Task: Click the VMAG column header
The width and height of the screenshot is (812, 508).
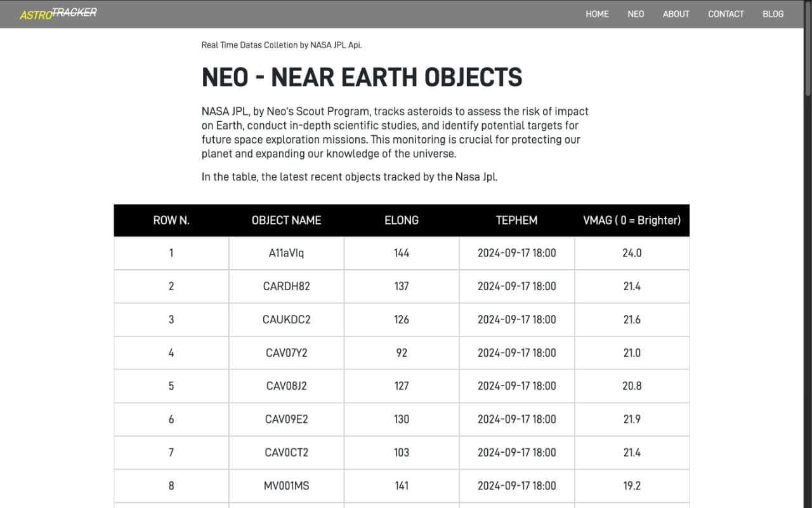Action: (x=632, y=220)
